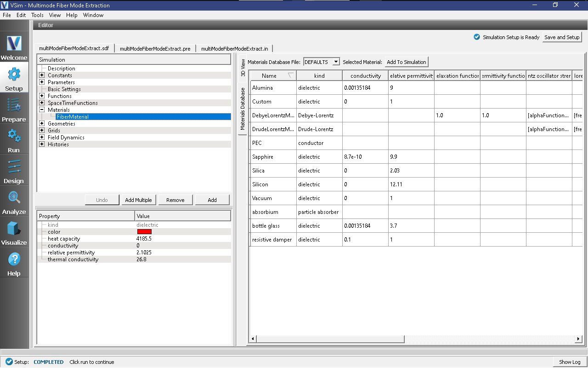Switch to multiModeFiberModeExtract.pre tab
This screenshot has height=368, width=588.
coord(155,48)
